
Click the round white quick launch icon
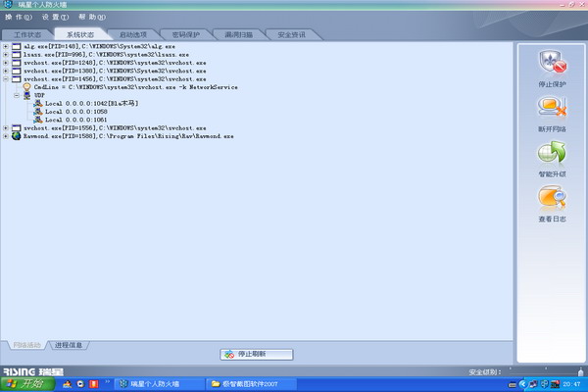click(x=80, y=384)
